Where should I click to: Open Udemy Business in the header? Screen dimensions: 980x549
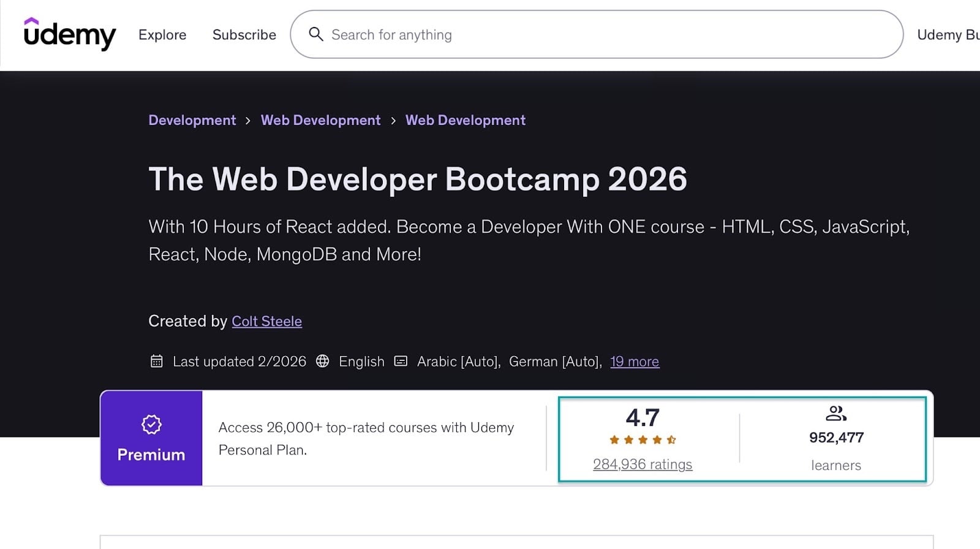click(x=948, y=35)
